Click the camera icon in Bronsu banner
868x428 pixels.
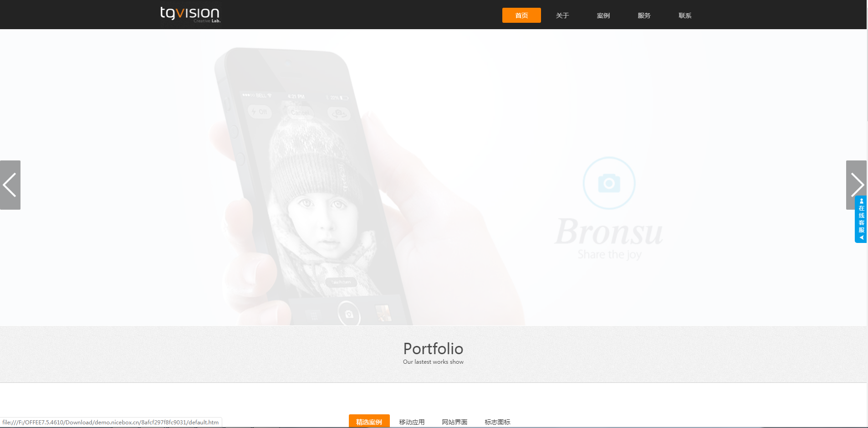click(609, 183)
